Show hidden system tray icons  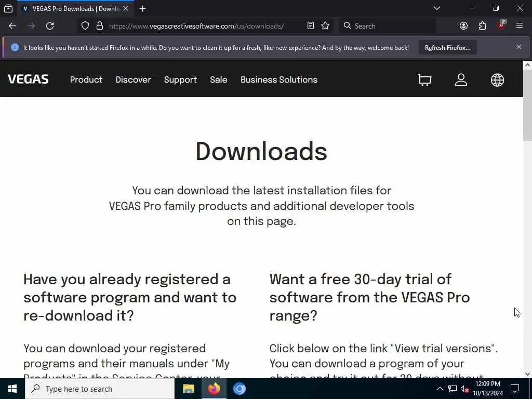[x=440, y=389]
